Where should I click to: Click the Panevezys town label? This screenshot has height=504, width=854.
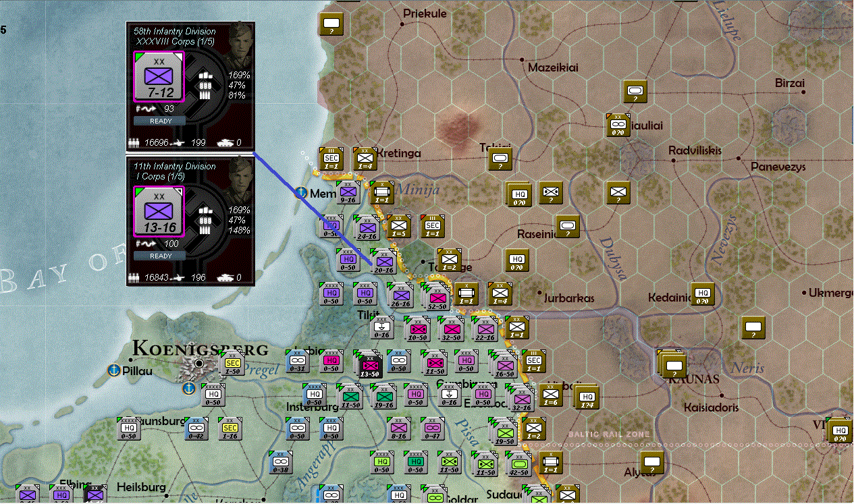pos(778,167)
